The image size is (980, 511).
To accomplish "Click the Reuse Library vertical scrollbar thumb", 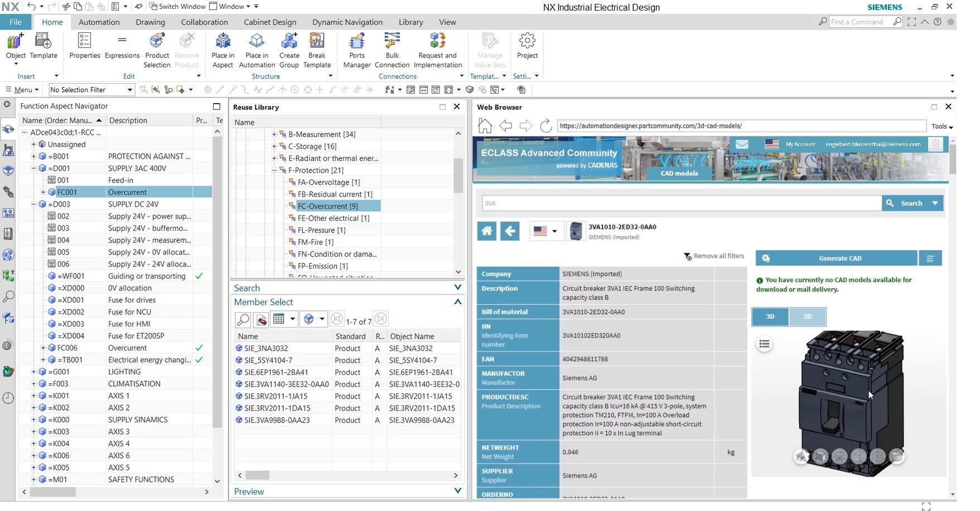I will click(x=458, y=176).
